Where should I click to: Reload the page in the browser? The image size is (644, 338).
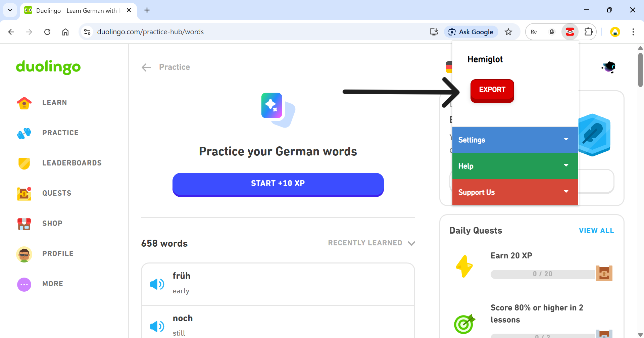point(47,32)
